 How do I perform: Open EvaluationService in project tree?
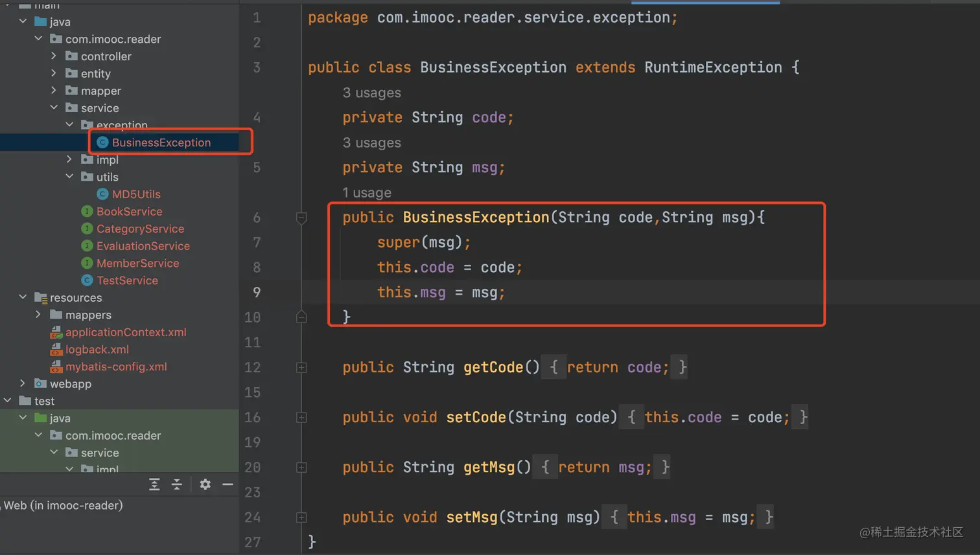pyautogui.click(x=143, y=246)
